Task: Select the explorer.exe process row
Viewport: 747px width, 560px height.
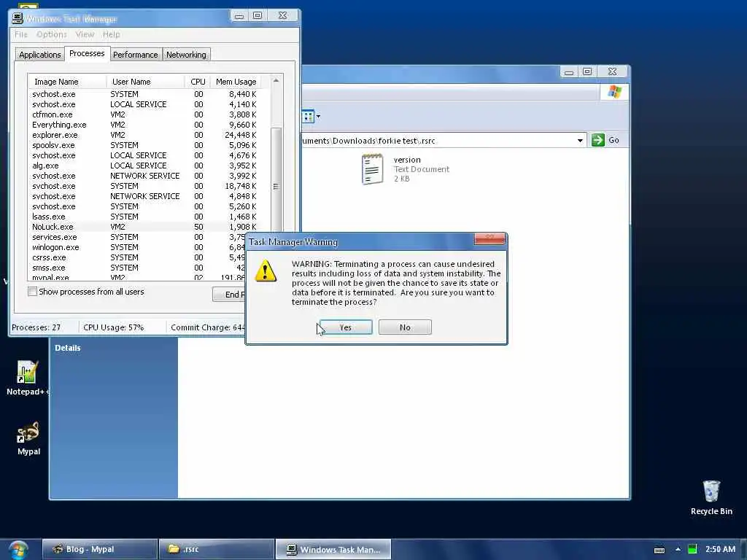Action: pos(144,135)
